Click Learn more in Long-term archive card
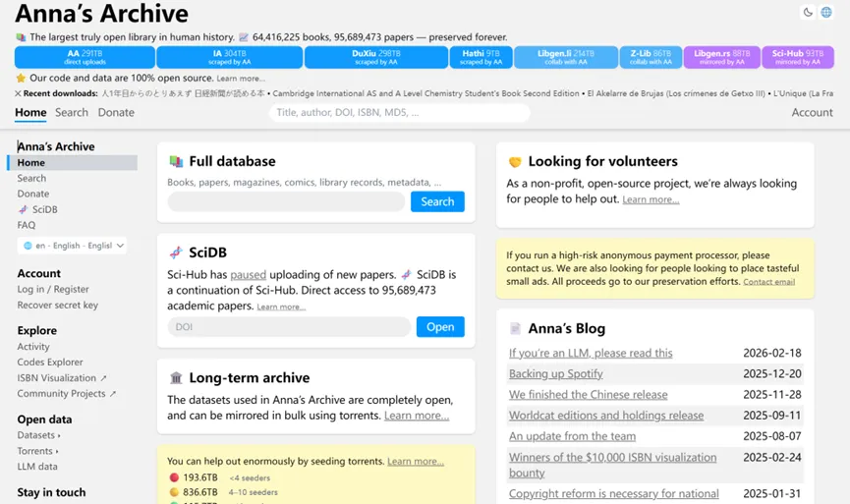850x504 pixels. (417, 416)
